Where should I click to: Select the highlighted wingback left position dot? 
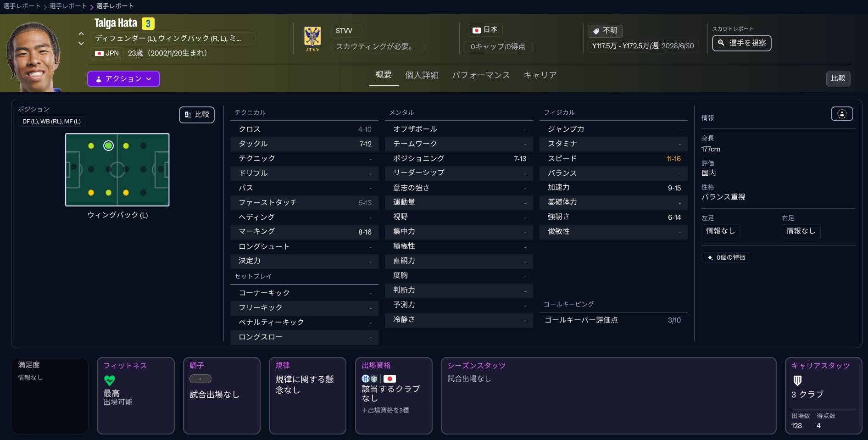pos(108,146)
